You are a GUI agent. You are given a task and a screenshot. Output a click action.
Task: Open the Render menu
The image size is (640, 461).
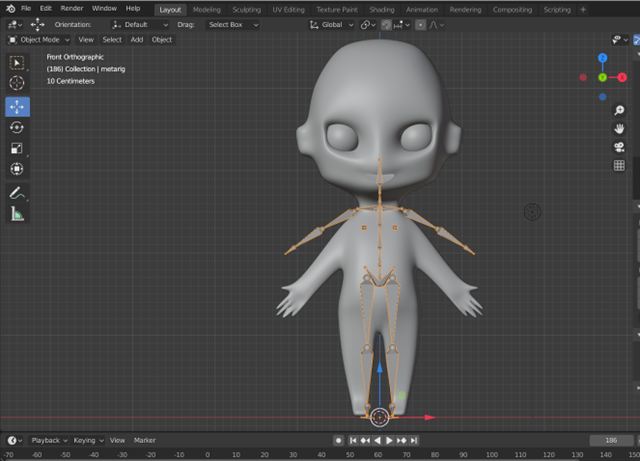click(x=72, y=8)
